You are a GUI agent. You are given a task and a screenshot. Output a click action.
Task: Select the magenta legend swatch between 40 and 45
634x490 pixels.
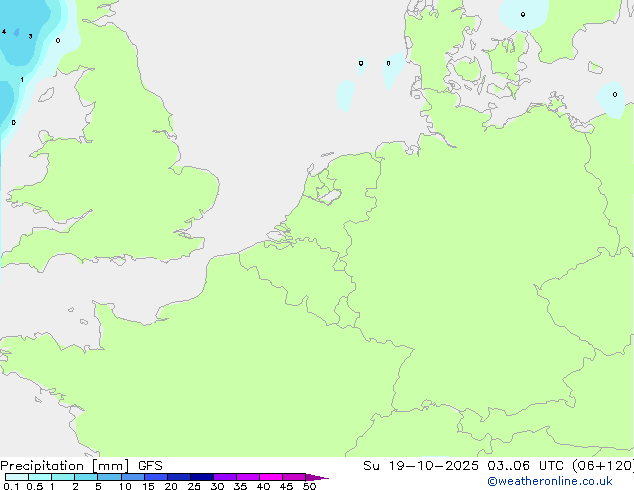point(271,477)
